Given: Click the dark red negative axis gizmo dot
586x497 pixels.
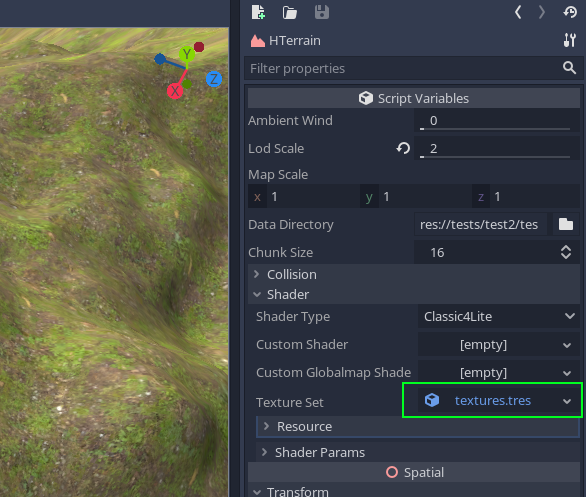Looking at the screenshot, I should click(199, 47).
